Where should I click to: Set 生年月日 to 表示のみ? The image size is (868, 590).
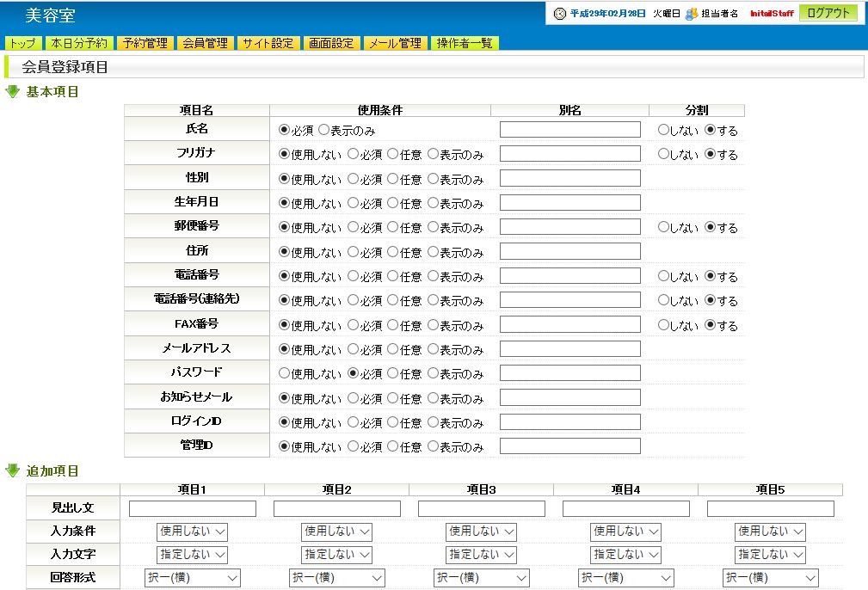pos(433,203)
